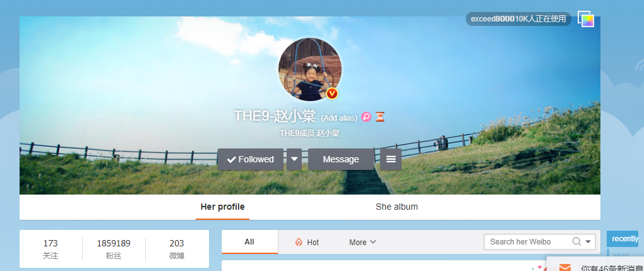
Task: Click the flame icon on Hot tab
Action: (299, 242)
